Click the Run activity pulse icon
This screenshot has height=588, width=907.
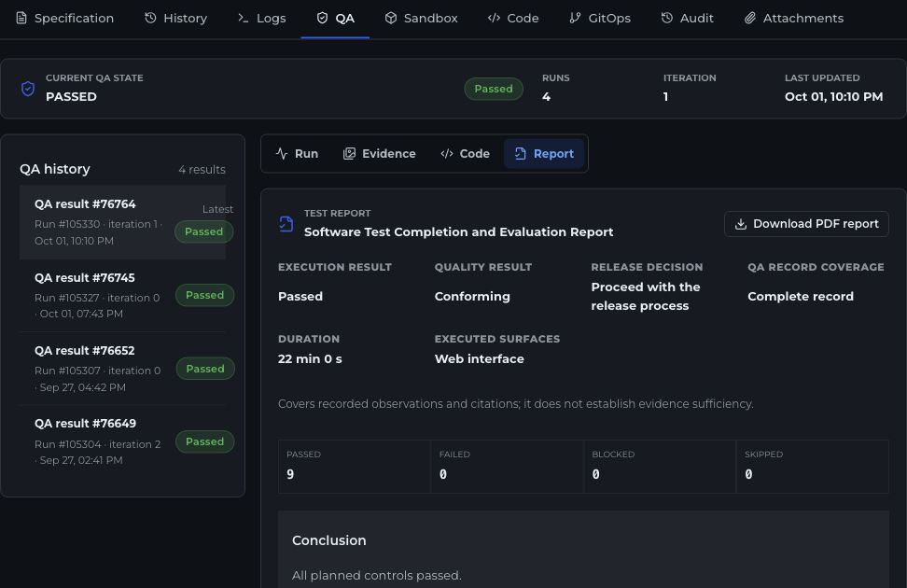tap(282, 153)
